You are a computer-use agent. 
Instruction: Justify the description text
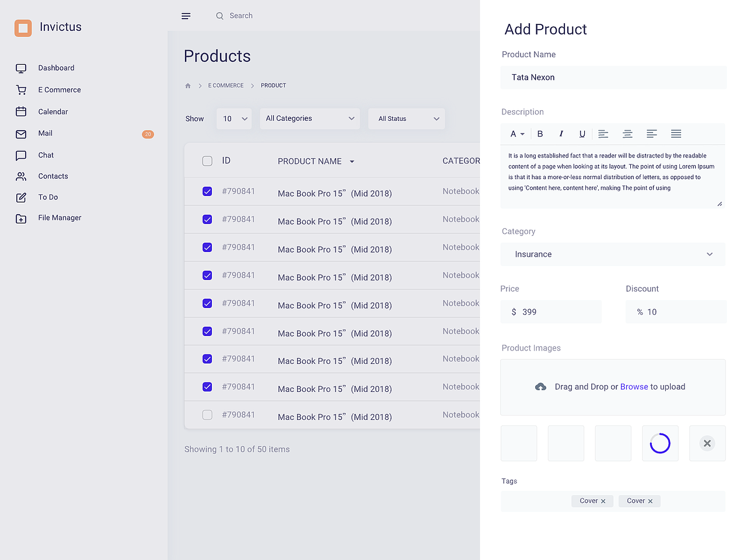tap(676, 134)
